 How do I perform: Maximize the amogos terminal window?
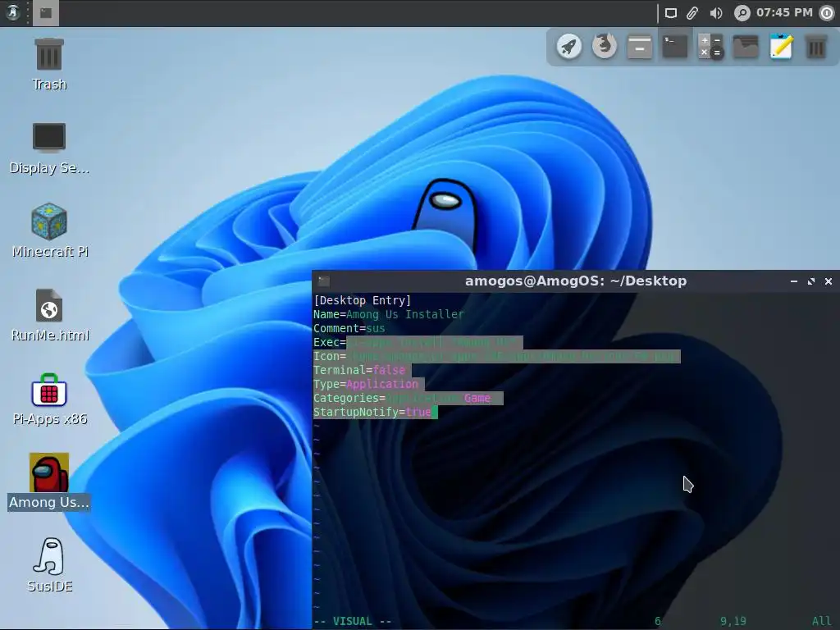point(811,281)
